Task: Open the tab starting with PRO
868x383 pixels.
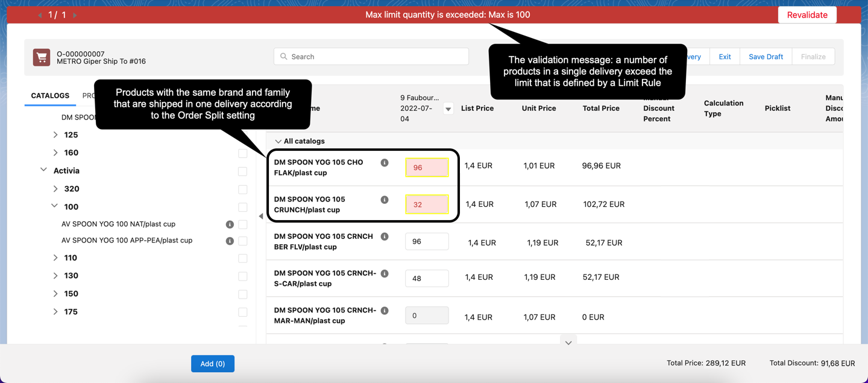Action: [90, 95]
